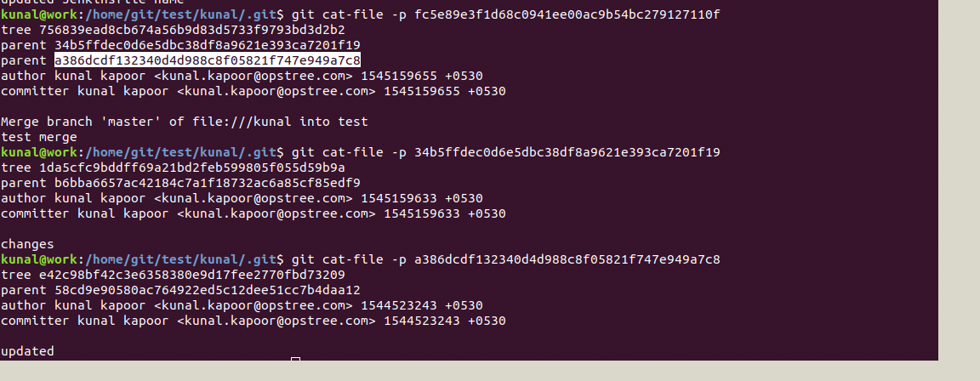Image resolution: width=980 pixels, height=381 pixels.
Task: Click the "changes" commit message
Action: click(27, 244)
